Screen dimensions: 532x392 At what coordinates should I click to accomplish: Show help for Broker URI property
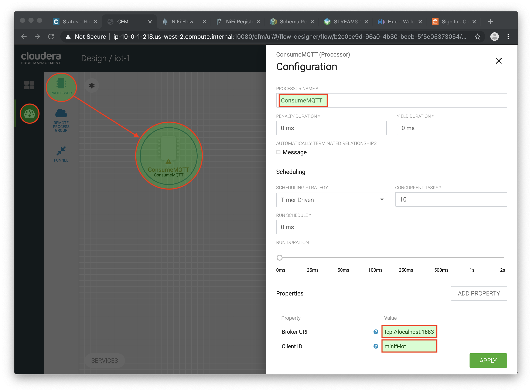[375, 332]
